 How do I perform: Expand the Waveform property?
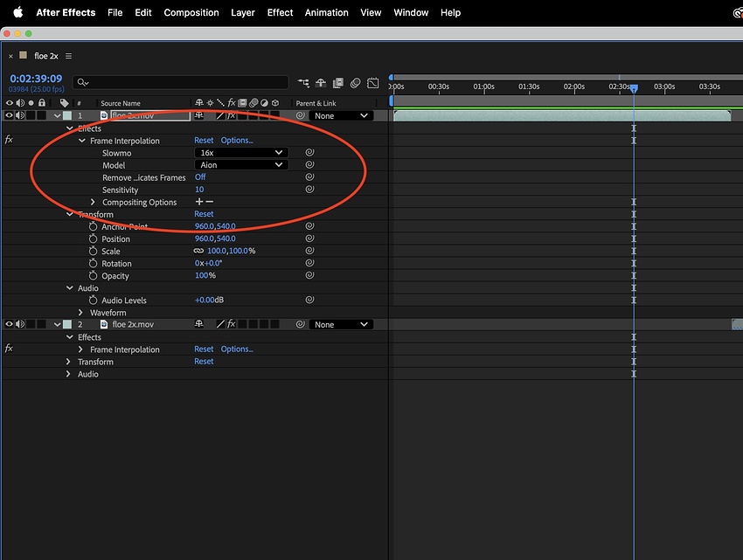80,312
